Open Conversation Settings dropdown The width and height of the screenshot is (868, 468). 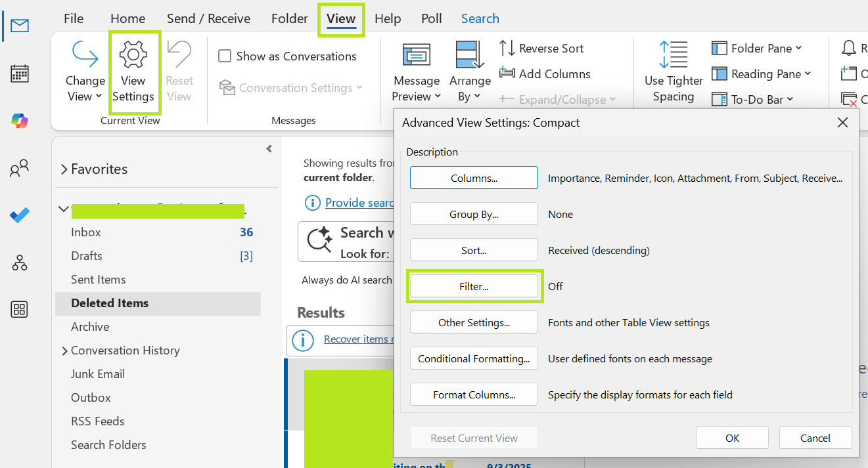pos(291,88)
